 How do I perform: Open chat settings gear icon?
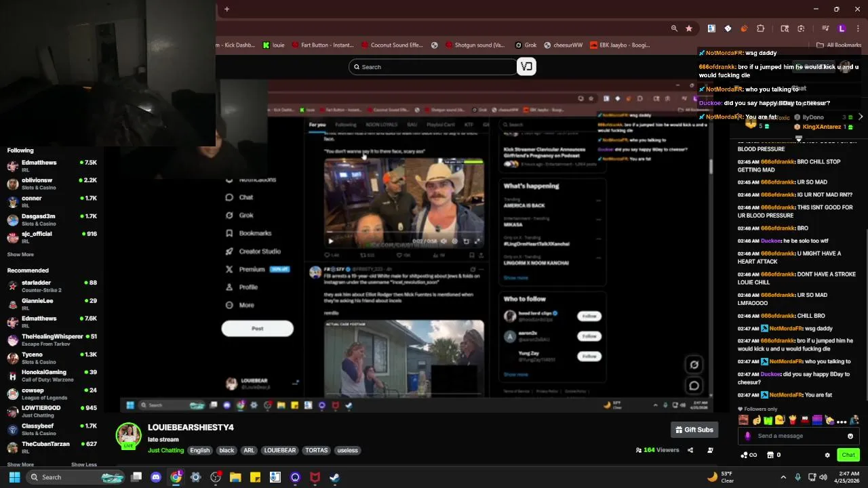click(x=827, y=455)
